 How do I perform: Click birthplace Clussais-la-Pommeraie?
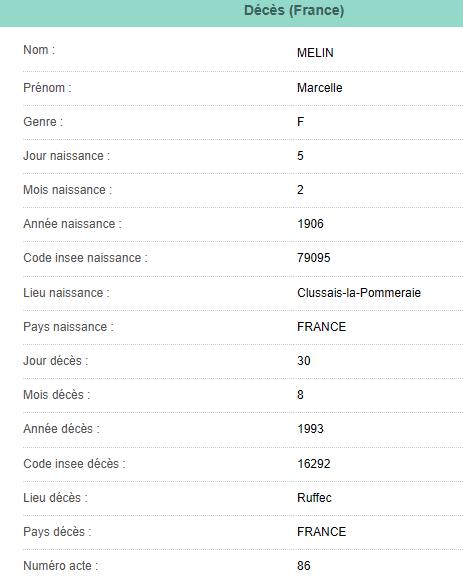pyautogui.click(x=359, y=293)
